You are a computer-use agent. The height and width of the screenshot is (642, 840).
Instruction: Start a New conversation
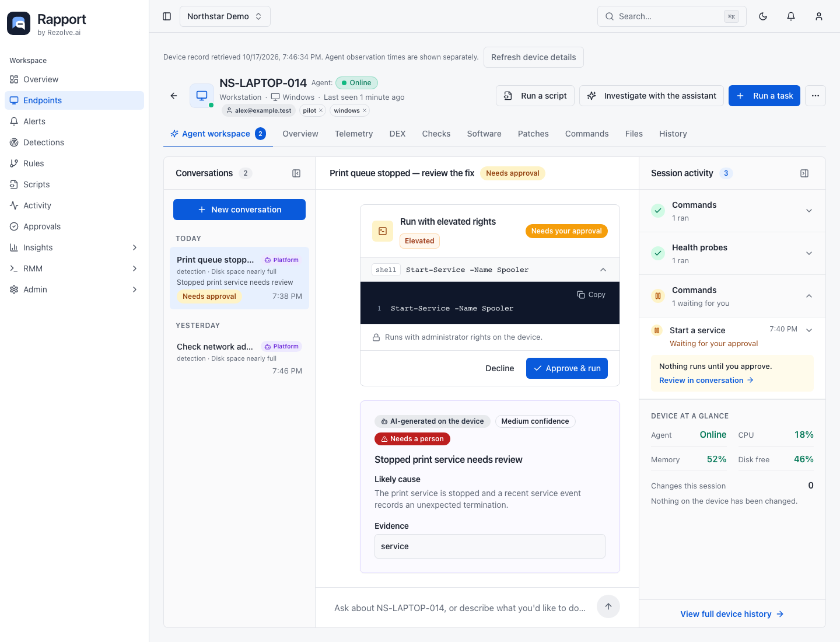(x=239, y=210)
